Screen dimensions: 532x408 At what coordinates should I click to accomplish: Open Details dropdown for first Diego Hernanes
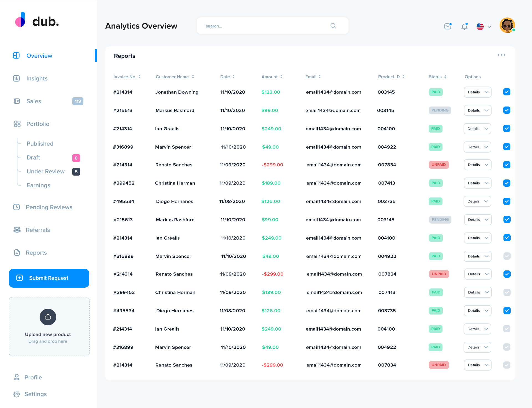[x=477, y=201]
